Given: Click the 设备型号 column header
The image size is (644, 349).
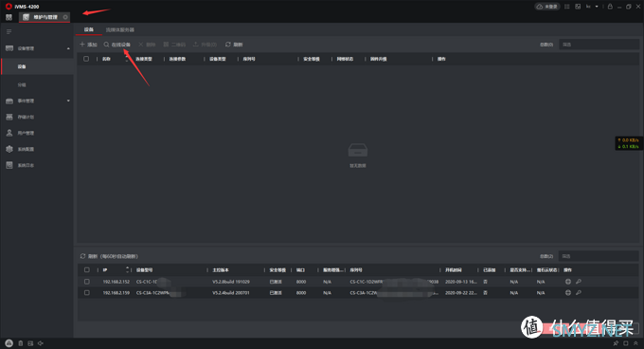Looking at the screenshot, I should click(145, 270).
